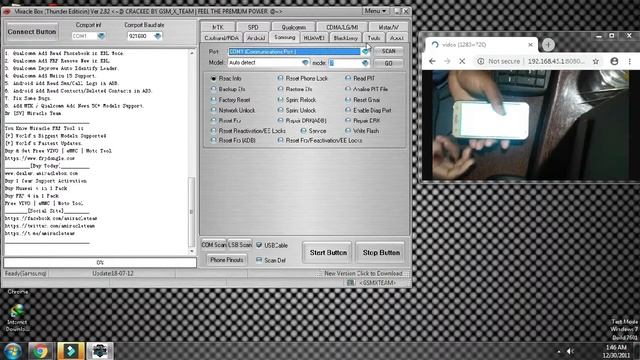
Task: Open the Filmora taskbar icon
Action: [71, 351]
